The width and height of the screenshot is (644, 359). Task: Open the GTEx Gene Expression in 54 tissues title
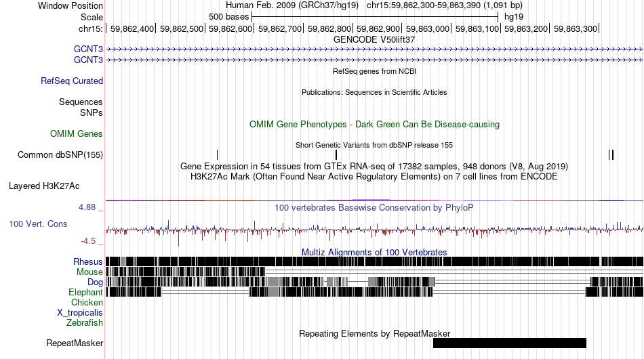click(x=374, y=166)
